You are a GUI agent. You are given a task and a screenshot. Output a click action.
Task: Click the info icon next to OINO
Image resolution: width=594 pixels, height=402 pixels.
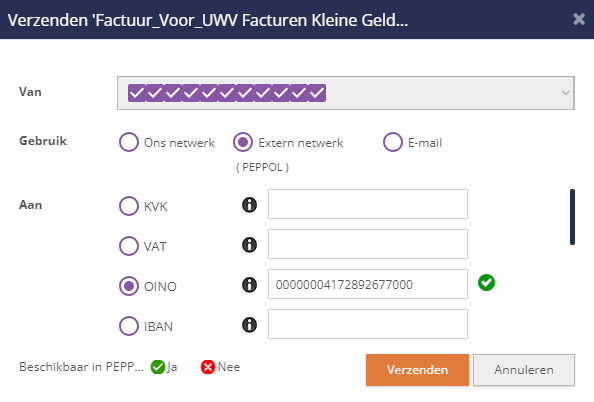point(249,285)
